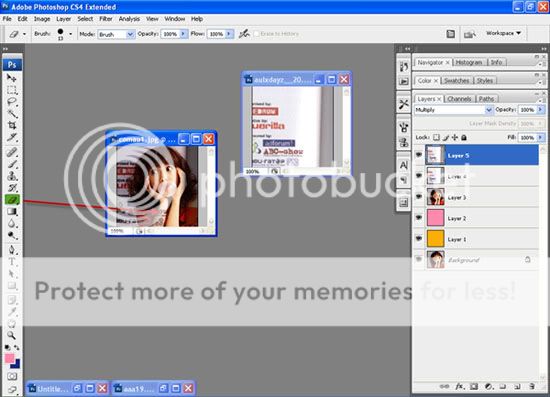Viewport: 550px width, 397px height.
Task: Click the delete layer trash icon
Action: pos(532,386)
